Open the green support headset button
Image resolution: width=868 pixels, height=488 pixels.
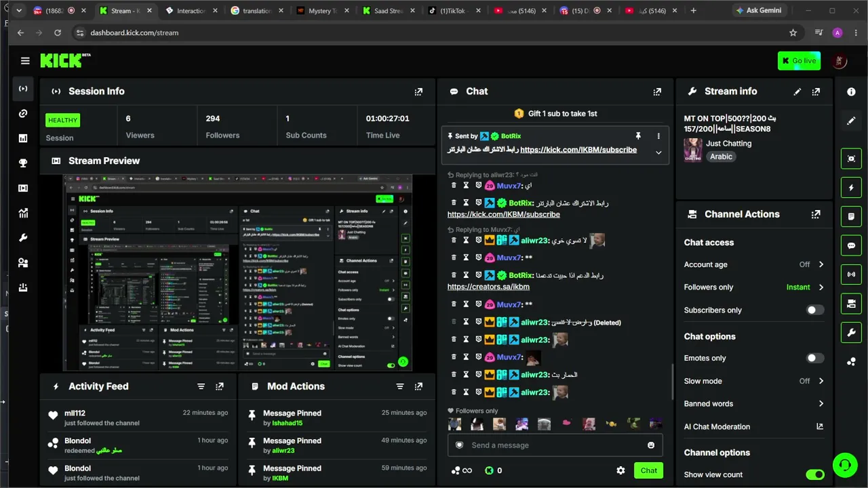845,465
